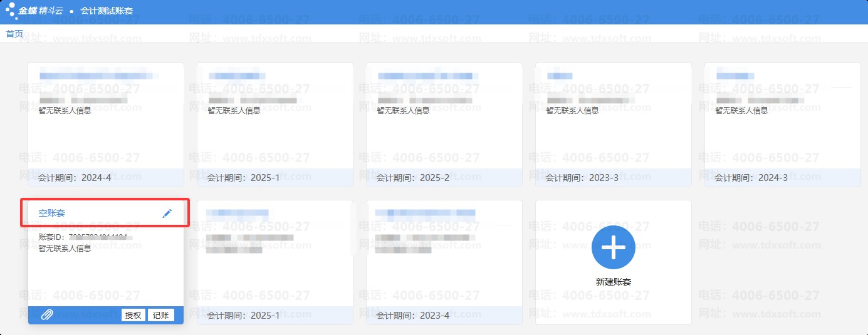Viewport: 868px width, 335px height.
Task: Click 暂无联系人信息 text in 空账套 card
Action: pos(65,249)
